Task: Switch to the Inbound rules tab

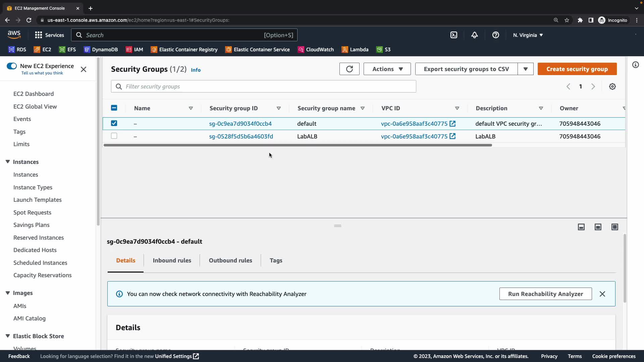Action: (x=172, y=260)
